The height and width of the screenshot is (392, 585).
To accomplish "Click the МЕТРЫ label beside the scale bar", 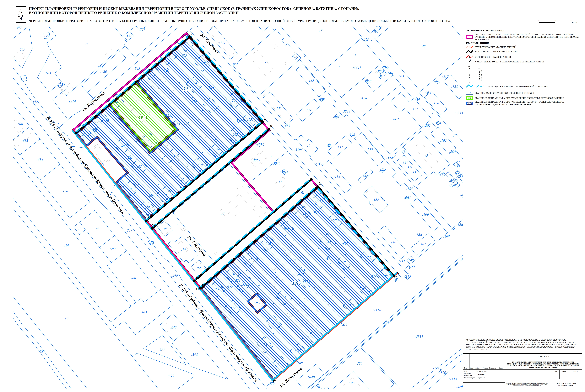I will coord(575,23).
